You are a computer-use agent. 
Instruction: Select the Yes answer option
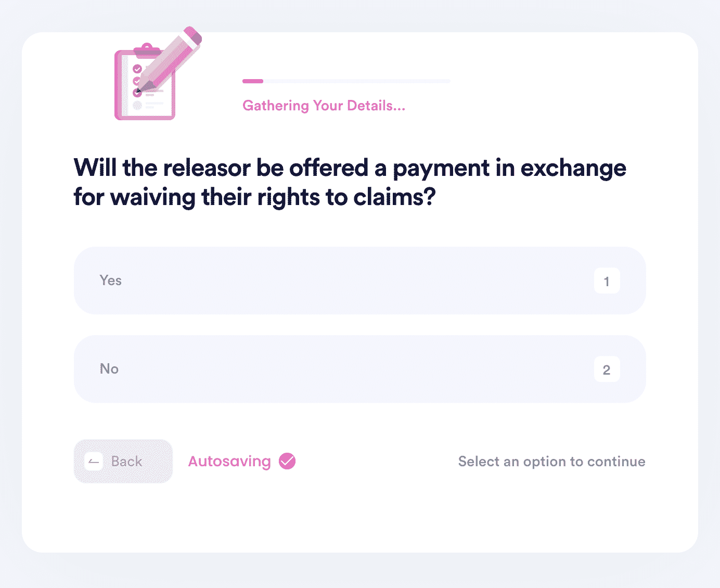click(x=359, y=280)
